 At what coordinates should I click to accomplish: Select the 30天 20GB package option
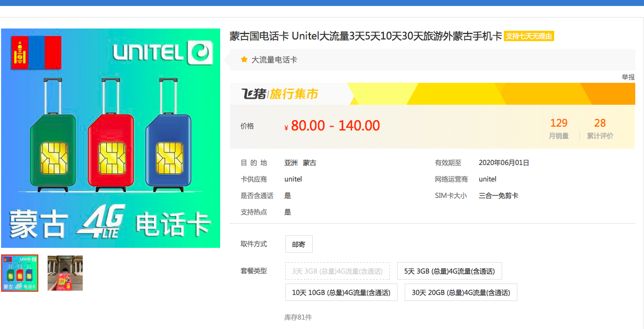click(461, 292)
